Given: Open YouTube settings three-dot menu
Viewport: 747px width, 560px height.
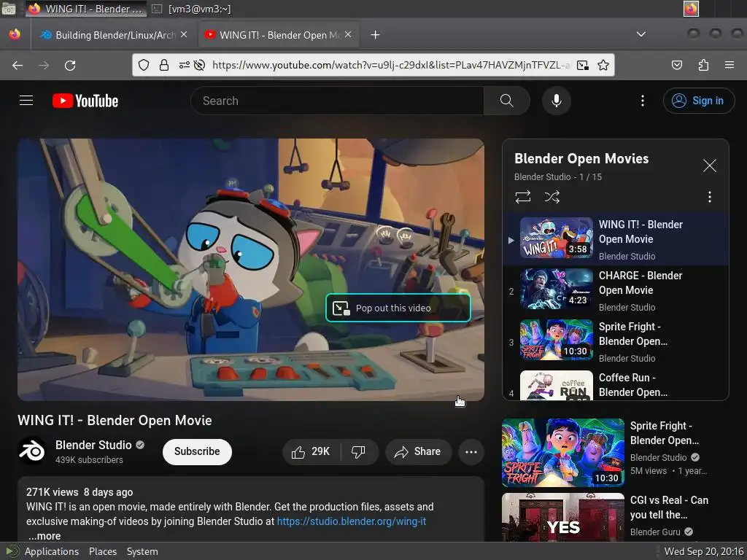Looking at the screenshot, I should point(642,101).
